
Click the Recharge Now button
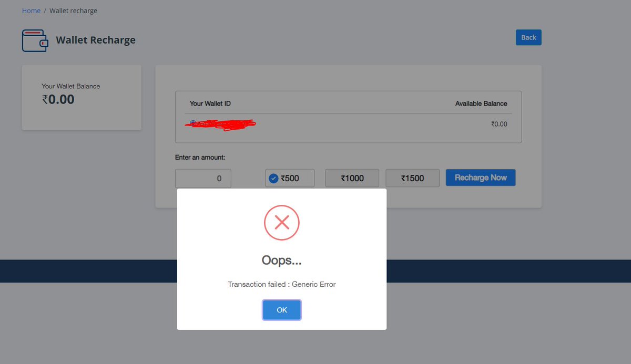(481, 178)
